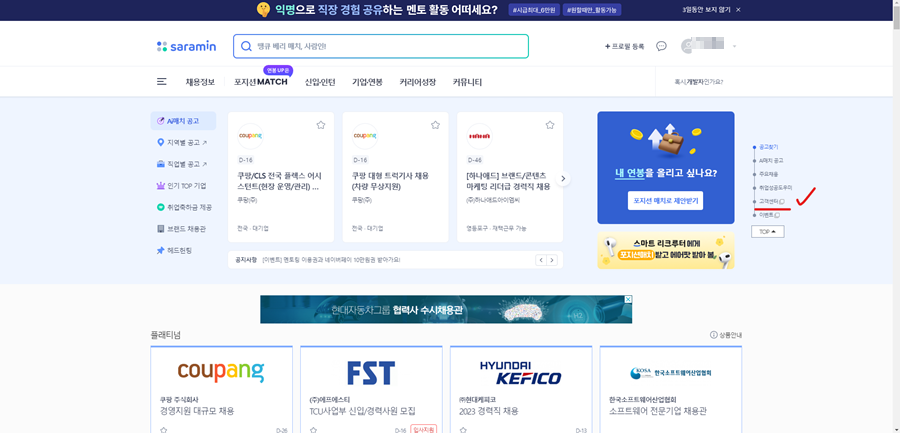
Task: Jump to AI매치 공고 in right quick nav
Action: coord(770,161)
